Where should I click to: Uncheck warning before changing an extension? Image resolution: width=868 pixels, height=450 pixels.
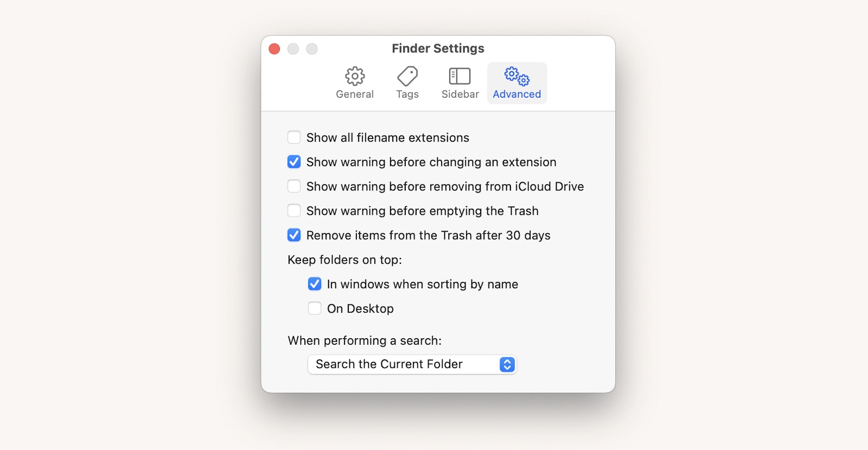pyautogui.click(x=294, y=162)
